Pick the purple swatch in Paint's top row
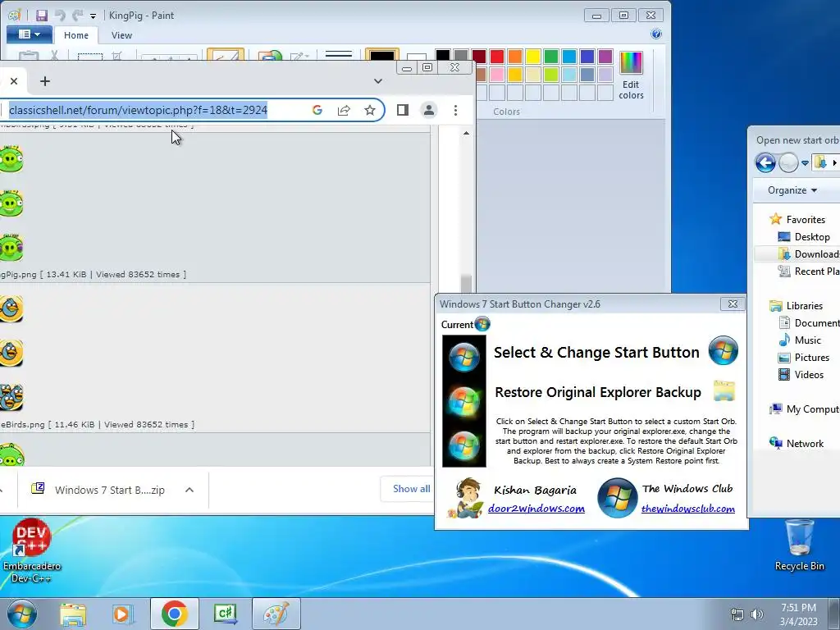840x630 pixels. pyautogui.click(x=605, y=57)
